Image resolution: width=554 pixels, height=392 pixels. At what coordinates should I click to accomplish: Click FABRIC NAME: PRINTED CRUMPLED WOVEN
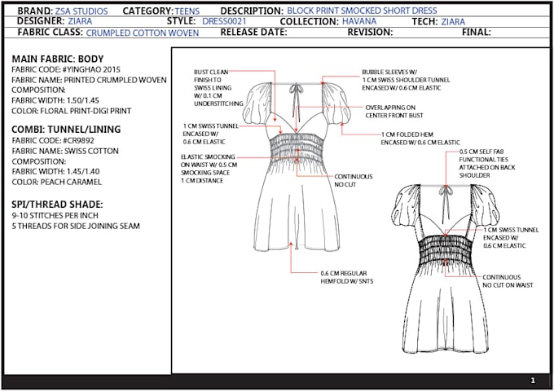pos(89,80)
